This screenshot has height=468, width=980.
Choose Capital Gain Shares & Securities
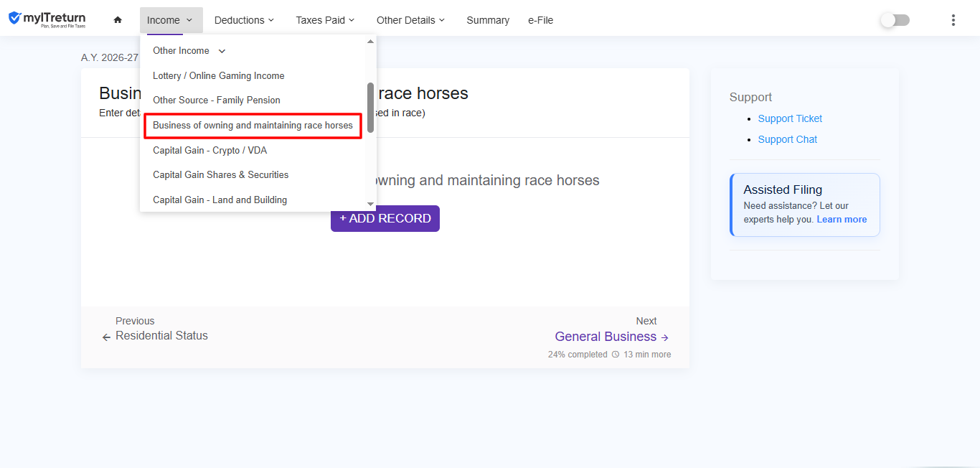point(220,174)
